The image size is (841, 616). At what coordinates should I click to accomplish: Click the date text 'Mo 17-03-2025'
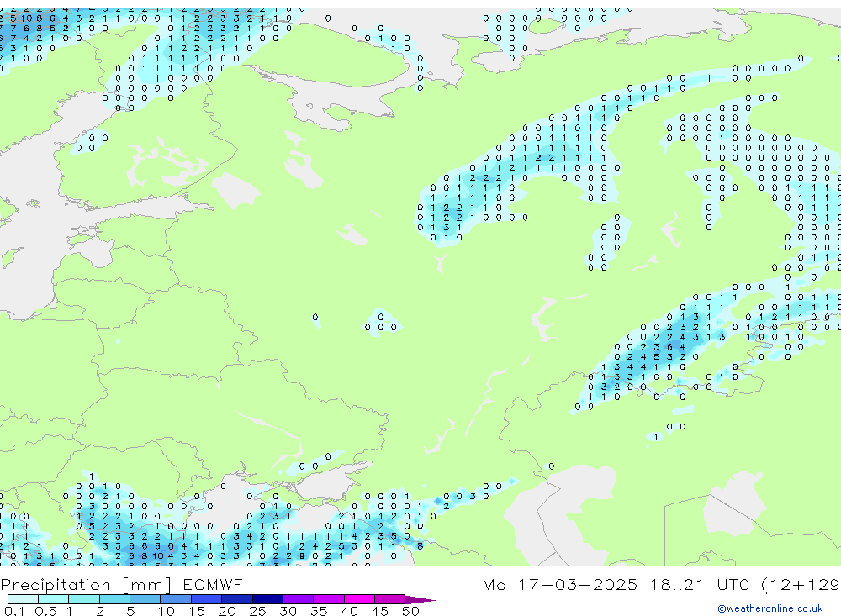point(559,584)
